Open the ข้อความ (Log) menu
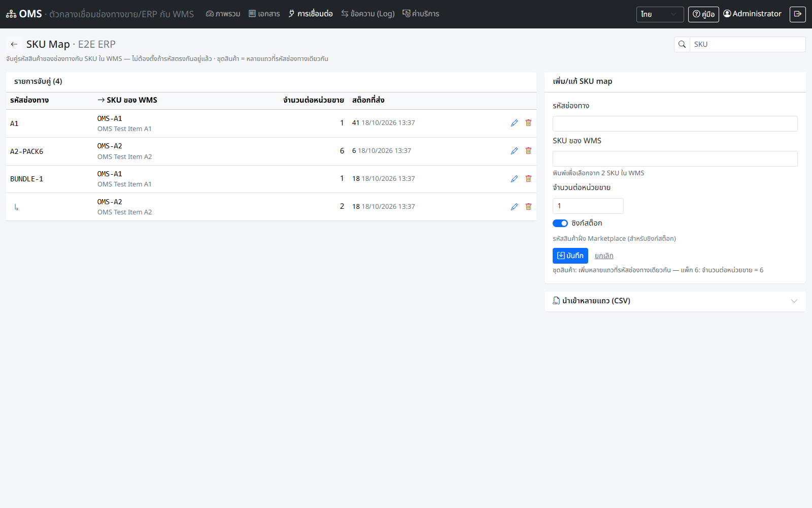Image resolution: width=812 pixels, height=508 pixels. click(367, 14)
